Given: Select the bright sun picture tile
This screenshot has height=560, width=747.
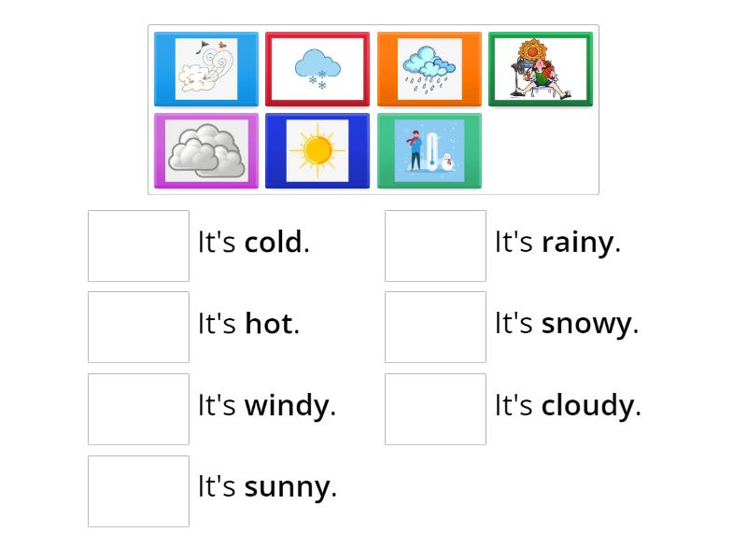Looking at the screenshot, I should coord(317,149).
